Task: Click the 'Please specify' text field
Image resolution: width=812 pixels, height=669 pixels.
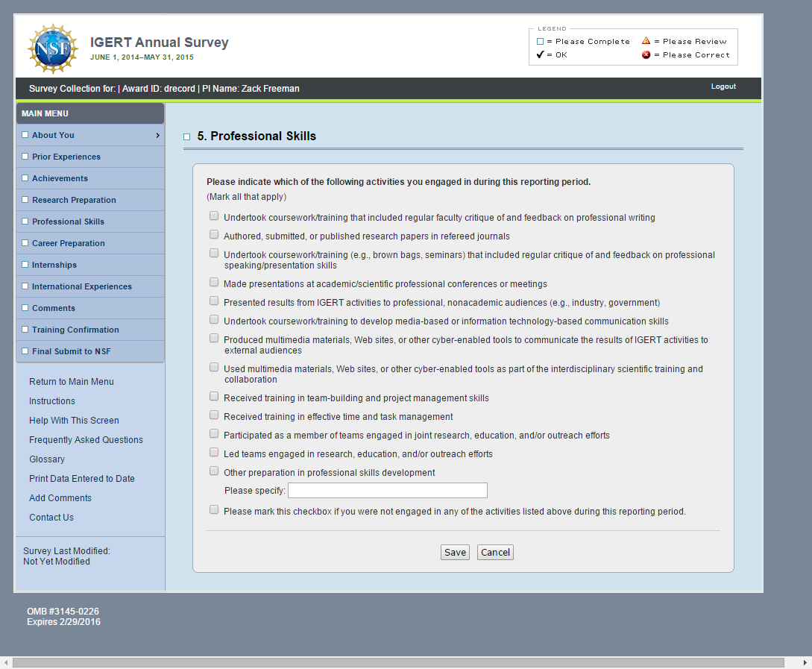Action: pos(387,491)
